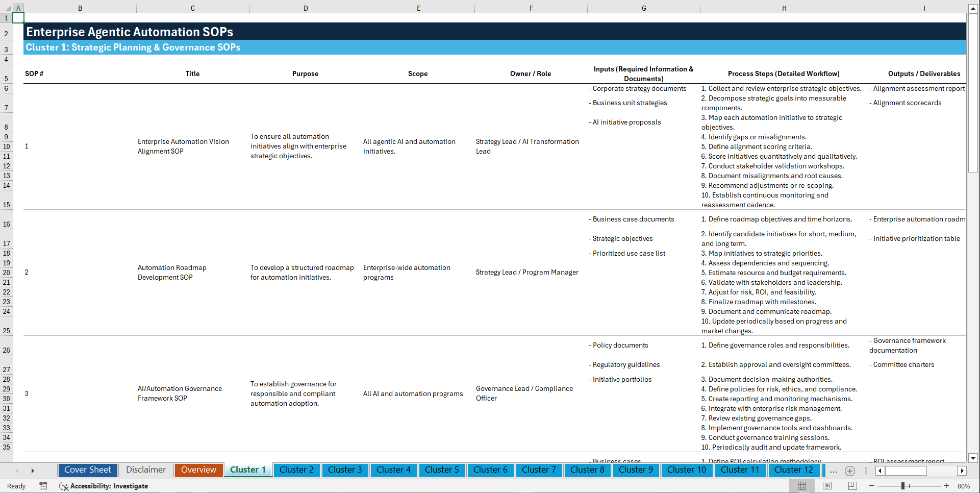Run the Accessibility checker icon
Viewport: 980px width, 493px height.
pyautogui.click(x=64, y=486)
